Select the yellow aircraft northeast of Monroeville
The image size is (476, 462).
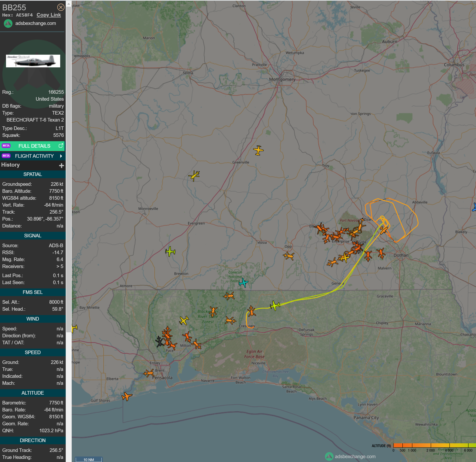point(194,176)
